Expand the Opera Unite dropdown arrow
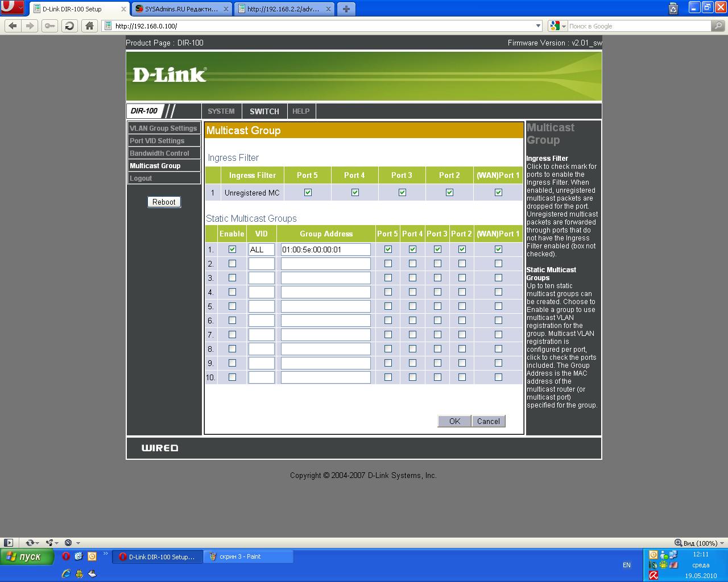728x582 pixels. [57, 543]
